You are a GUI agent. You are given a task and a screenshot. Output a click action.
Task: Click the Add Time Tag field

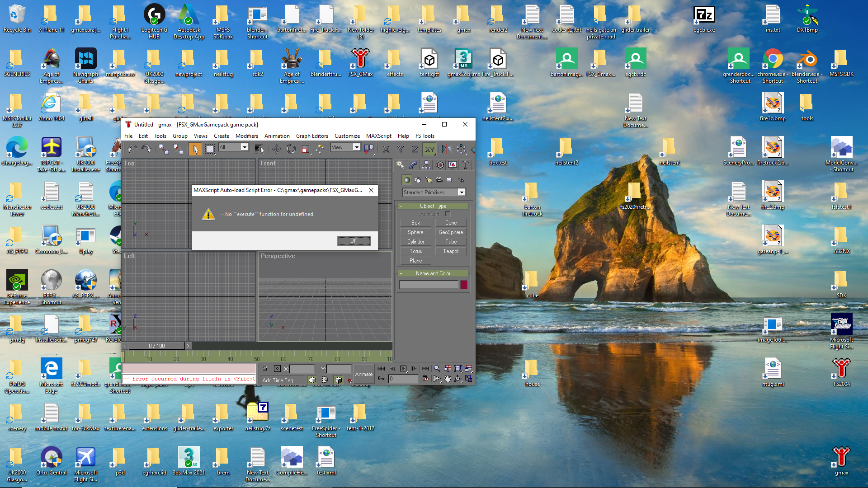[283, 380]
